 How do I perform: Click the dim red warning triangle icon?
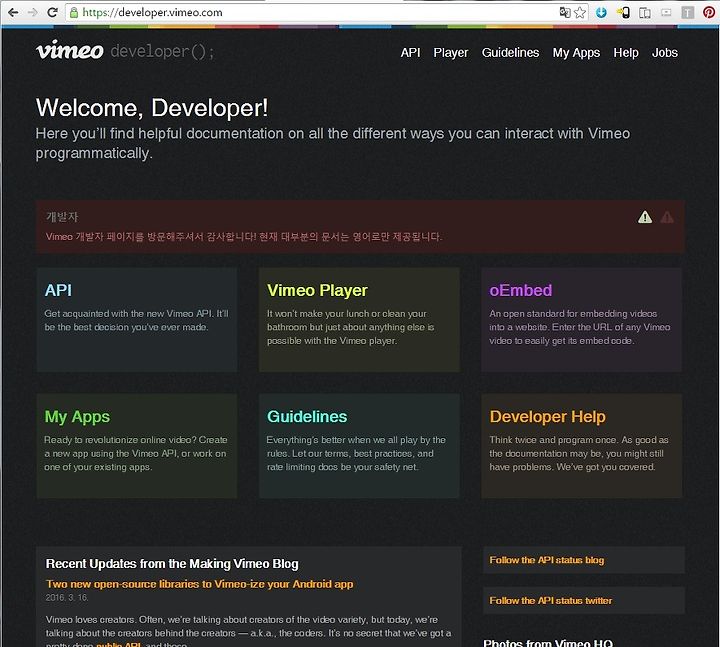(x=667, y=217)
